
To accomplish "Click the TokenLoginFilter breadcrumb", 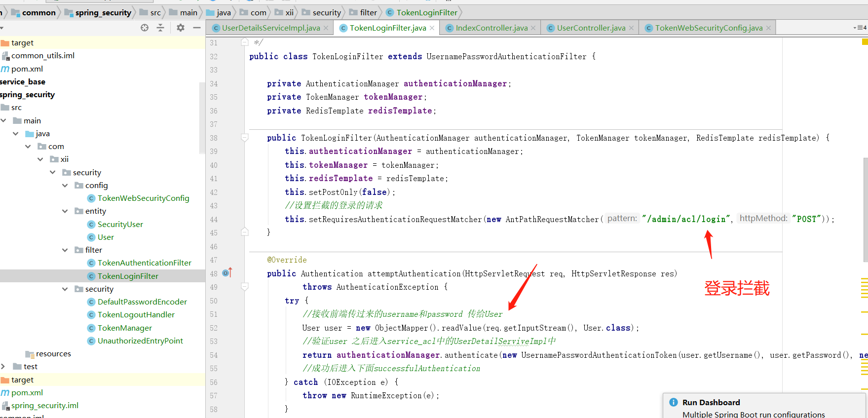I will [x=427, y=12].
